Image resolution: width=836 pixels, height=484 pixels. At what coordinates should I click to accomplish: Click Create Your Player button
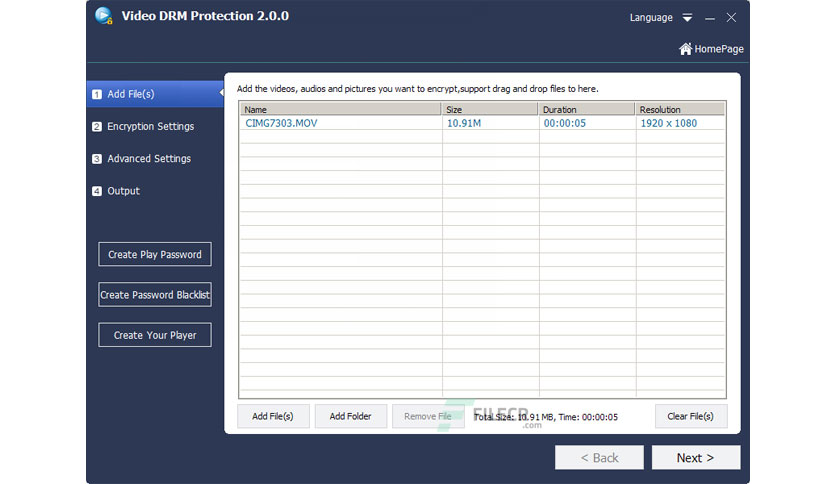[x=155, y=335]
